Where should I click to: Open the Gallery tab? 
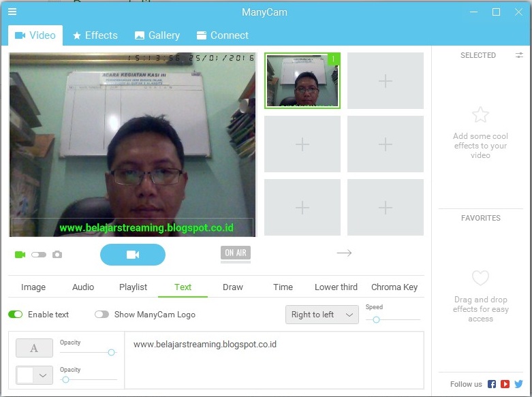point(157,35)
